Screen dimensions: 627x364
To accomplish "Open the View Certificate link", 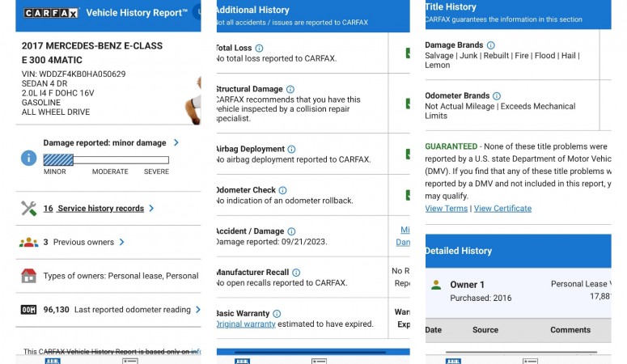I will tap(502, 209).
